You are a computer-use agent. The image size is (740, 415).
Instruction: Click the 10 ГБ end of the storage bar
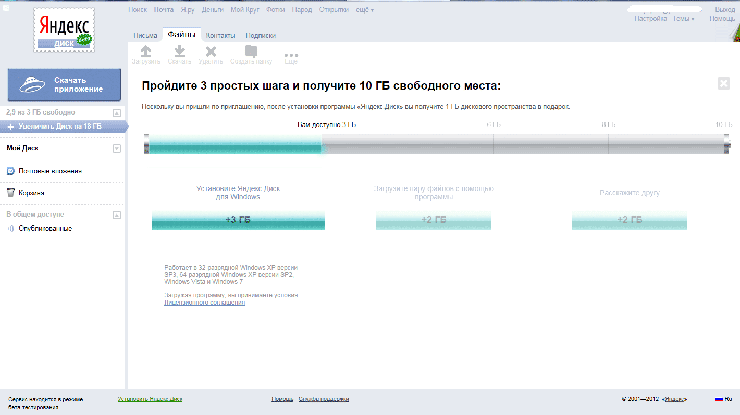(x=727, y=144)
